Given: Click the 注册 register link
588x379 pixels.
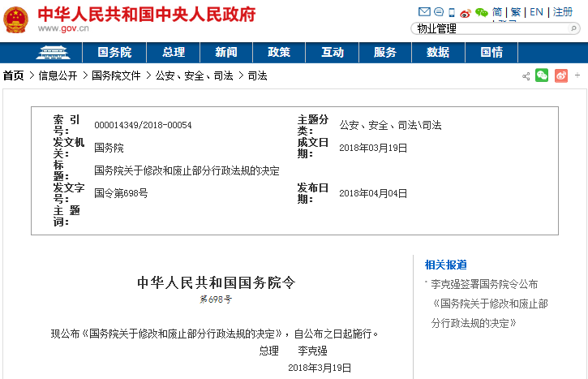Looking at the screenshot, I should pos(562,12).
